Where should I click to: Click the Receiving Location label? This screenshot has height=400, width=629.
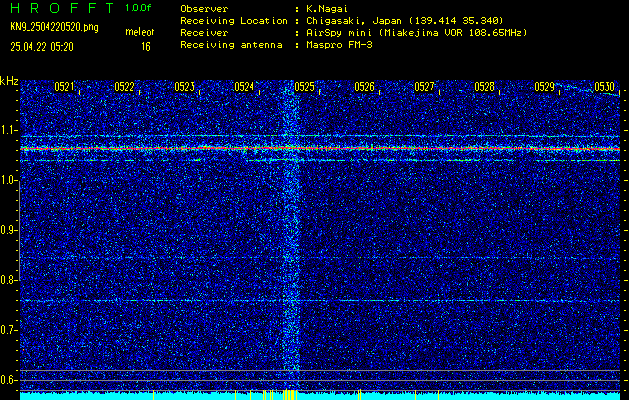234,21
